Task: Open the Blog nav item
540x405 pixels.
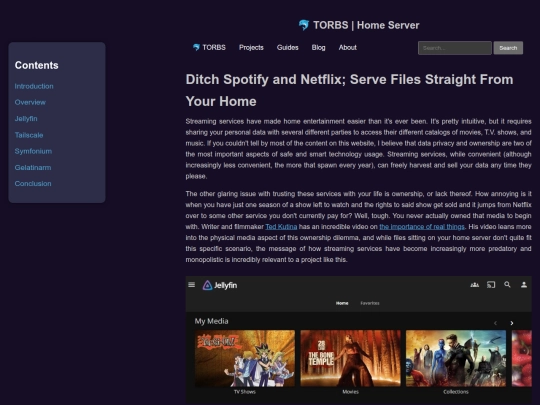Action: pos(318,48)
